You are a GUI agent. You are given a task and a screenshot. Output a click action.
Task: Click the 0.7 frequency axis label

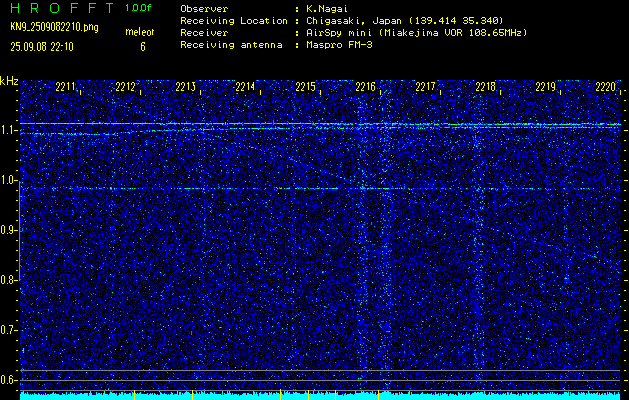point(7,330)
